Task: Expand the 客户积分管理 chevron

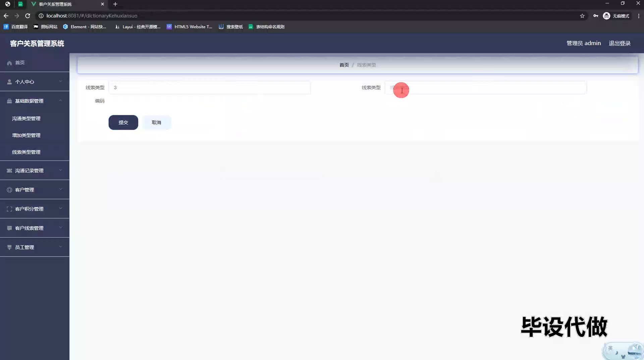Action: click(61, 209)
